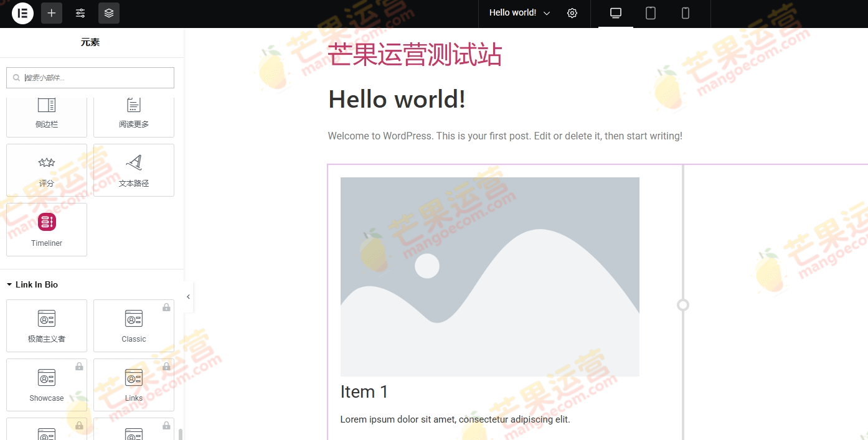Image resolution: width=868 pixels, height=440 pixels.
Task: Select the 文本路径 widget
Action: 133,170
